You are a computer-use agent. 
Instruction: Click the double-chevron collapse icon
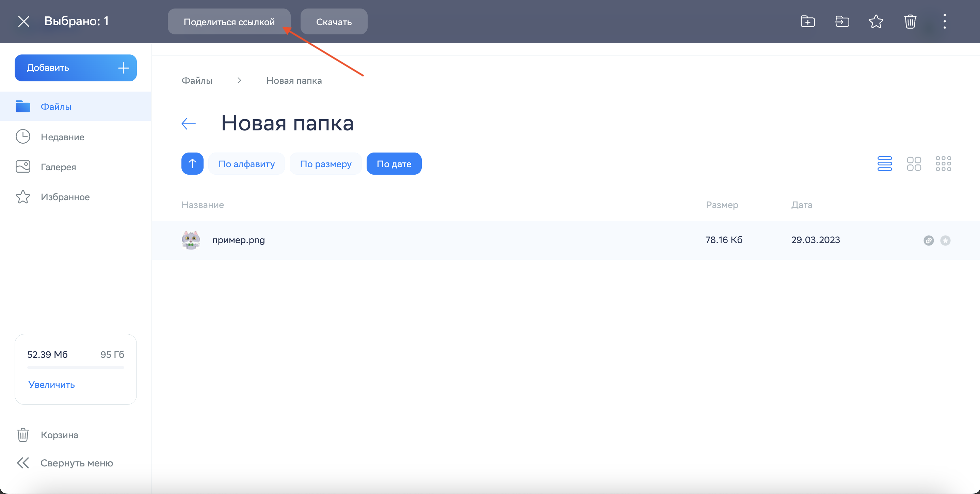pos(23,463)
